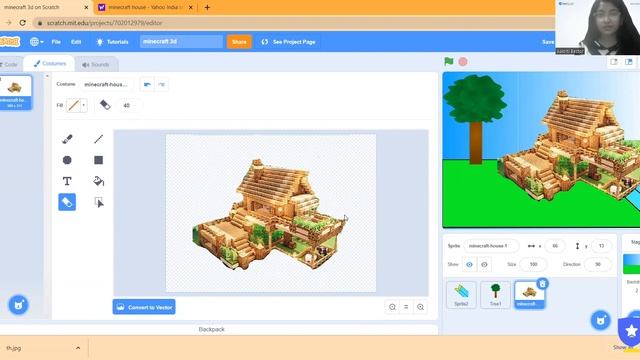This screenshot has width=640, height=360.
Task: Select the Fill bucket tool
Action: point(98,181)
